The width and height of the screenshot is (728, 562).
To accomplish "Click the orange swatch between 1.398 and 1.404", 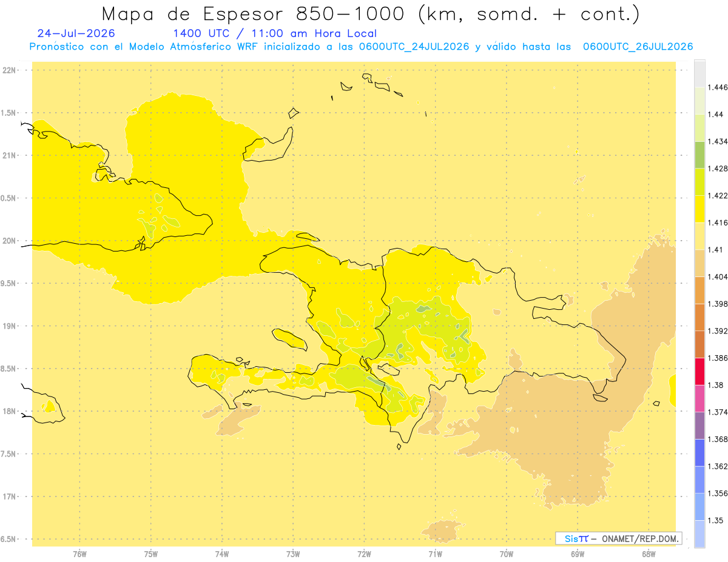I will click(699, 290).
